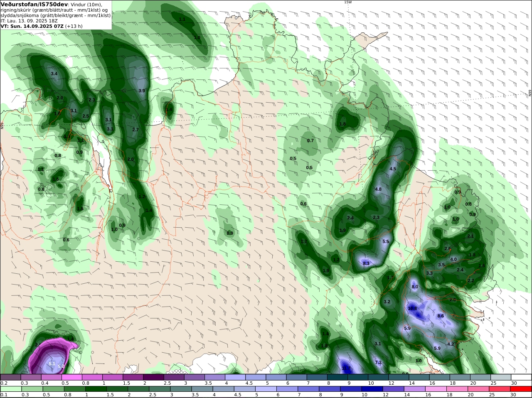Click the title text "Veðurstofan/IS750dev"
The width and height of the screenshot is (532, 398).
click(x=34, y=4)
